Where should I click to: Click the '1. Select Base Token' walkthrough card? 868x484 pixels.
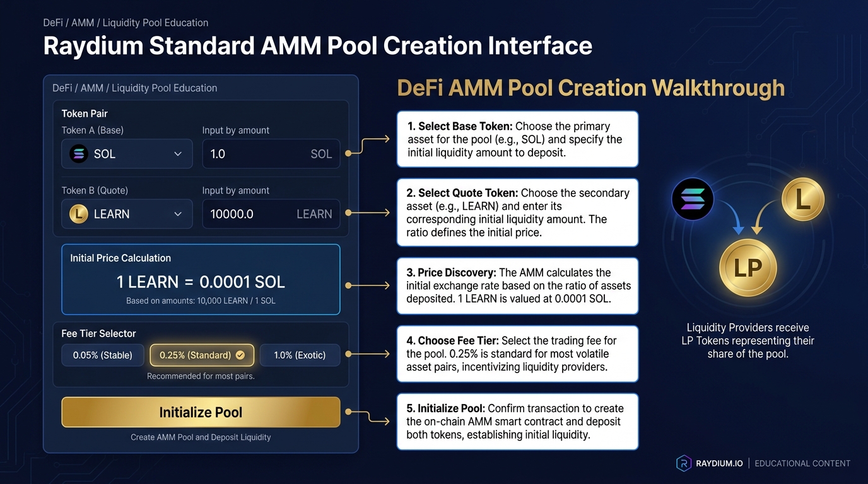[x=517, y=139]
